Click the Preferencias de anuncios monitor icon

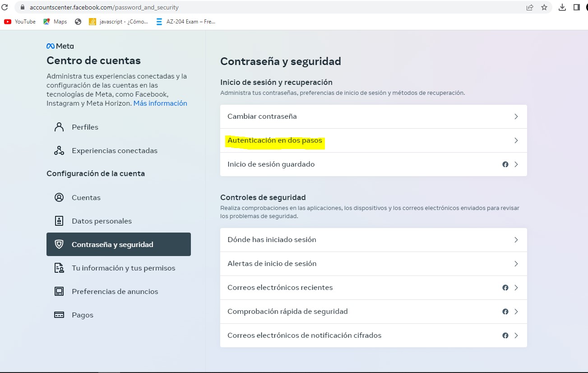(x=59, y=291)
